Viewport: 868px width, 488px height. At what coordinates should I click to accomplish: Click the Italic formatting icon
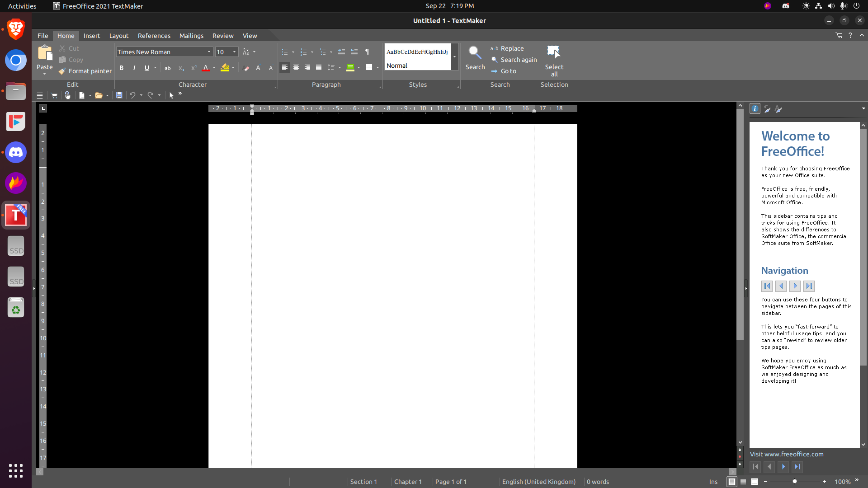coord(134,67)
